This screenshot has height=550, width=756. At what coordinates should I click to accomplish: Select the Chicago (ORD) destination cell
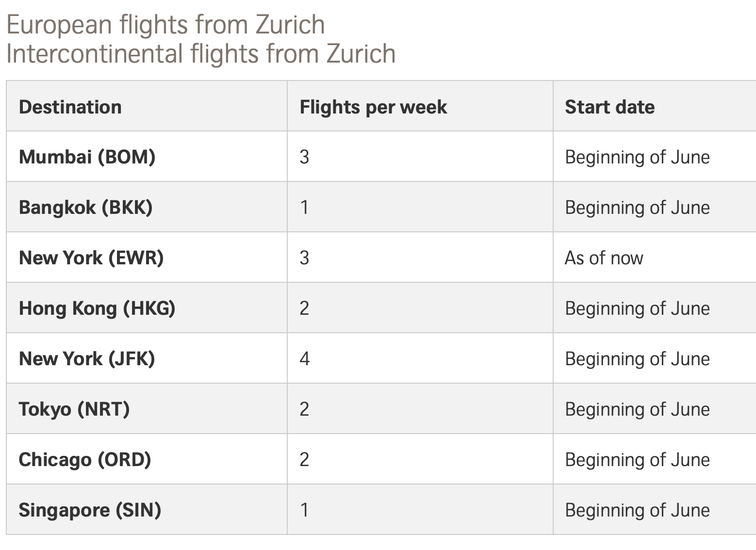click(x=85, y=459)
